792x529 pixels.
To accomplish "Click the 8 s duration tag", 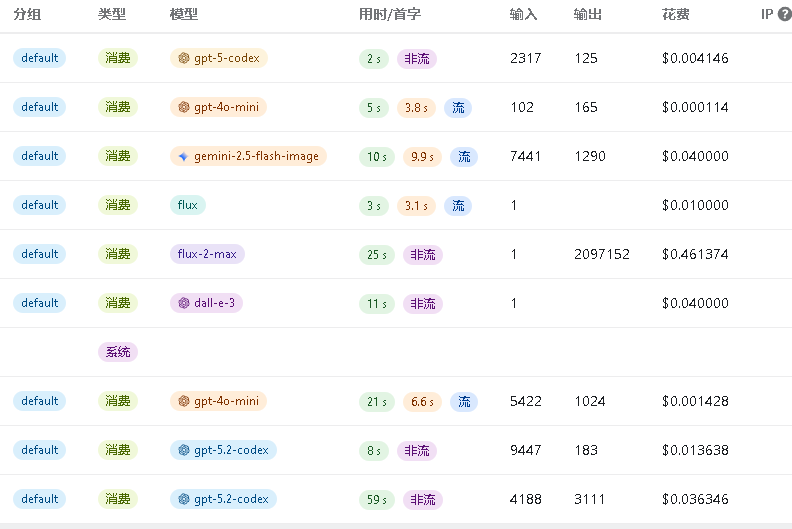I will pyautogui.click(x=374, y=451).
